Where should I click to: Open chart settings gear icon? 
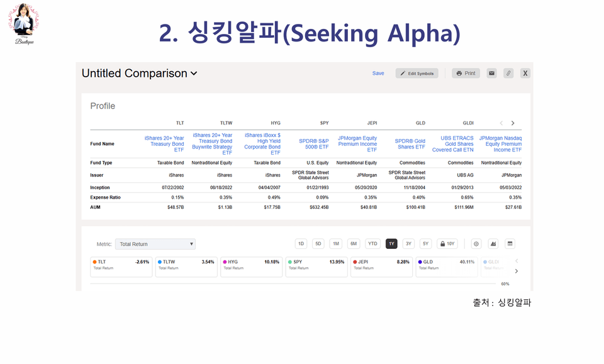point(476,243)
